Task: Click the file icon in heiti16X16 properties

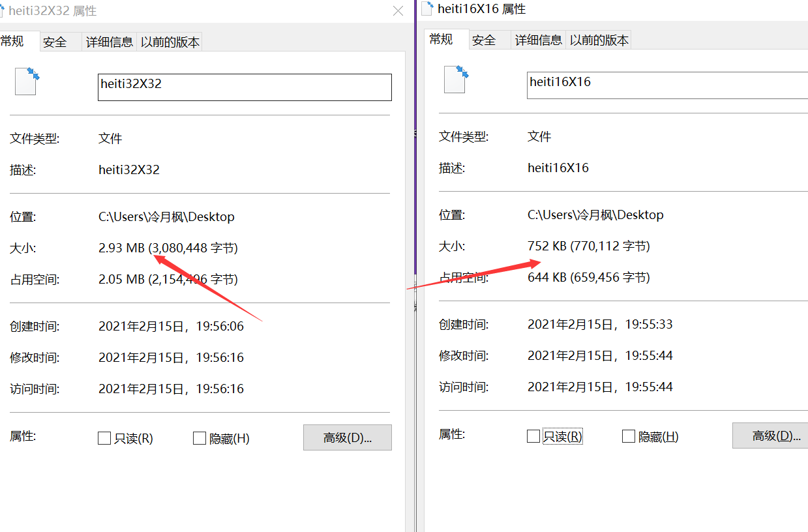Action: 456,79
